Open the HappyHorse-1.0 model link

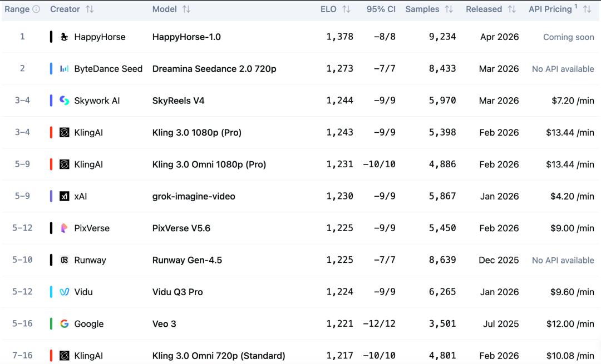pos(186,37)
